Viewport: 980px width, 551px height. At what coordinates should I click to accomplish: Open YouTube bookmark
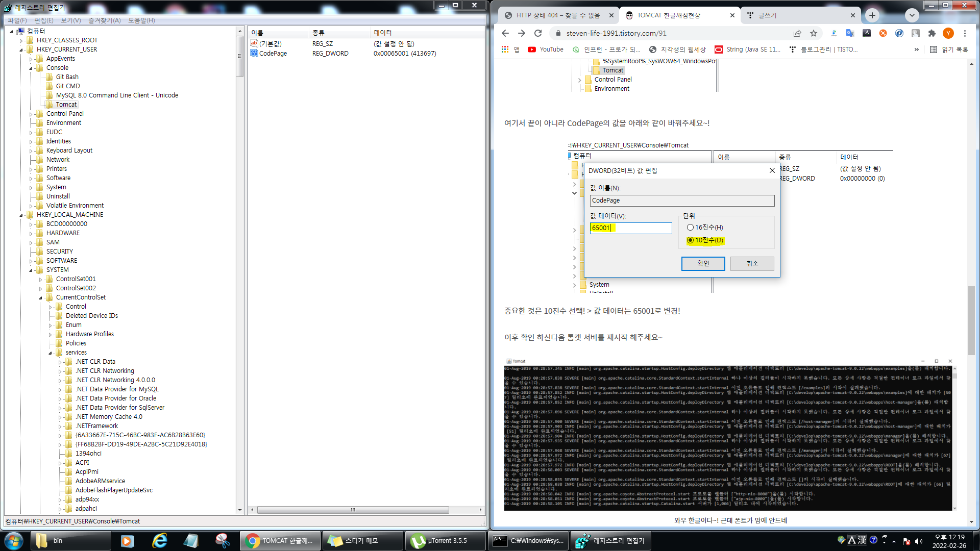click(546, 49)
